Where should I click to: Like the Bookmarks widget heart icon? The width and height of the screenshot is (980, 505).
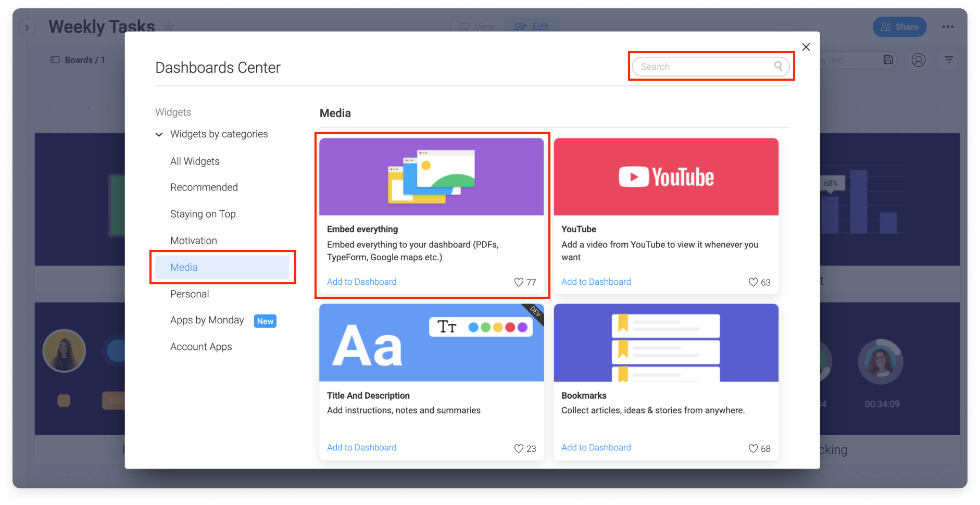[753, 448]
